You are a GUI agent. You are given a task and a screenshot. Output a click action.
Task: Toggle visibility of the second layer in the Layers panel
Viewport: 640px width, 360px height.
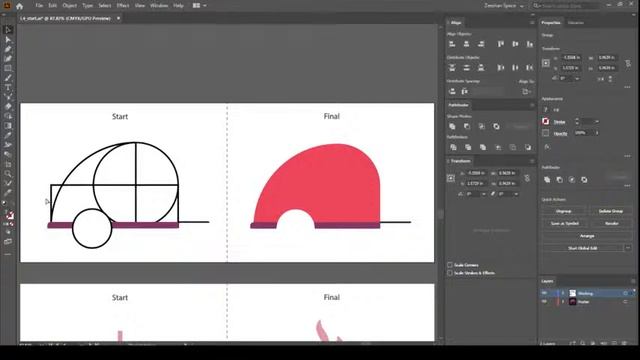click(x=544, y=302)
